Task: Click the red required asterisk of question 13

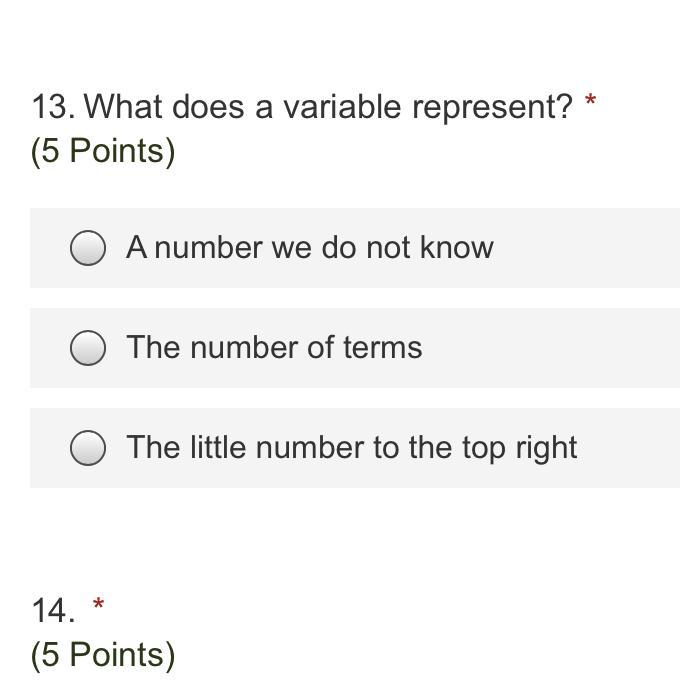Action: [x=590, y=101]
